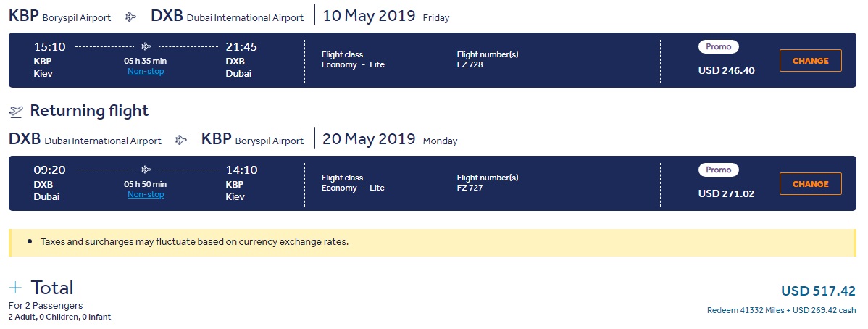The height and width of the screenshot is (329, 868).
Task: Click the 10 May 2019 departure date
Action: click(x=370, y=16)
